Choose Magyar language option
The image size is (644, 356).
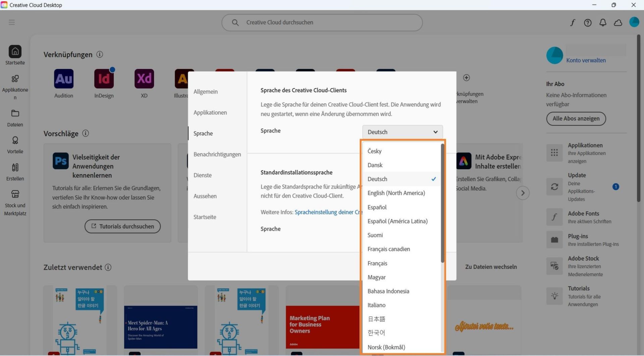pyautogui.click(x=402, y=277)
